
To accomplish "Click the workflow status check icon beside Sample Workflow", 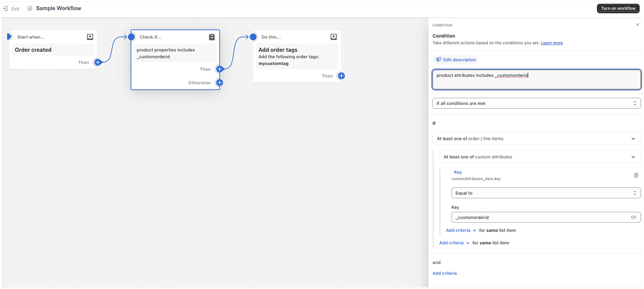I will [x=30, y=8].
